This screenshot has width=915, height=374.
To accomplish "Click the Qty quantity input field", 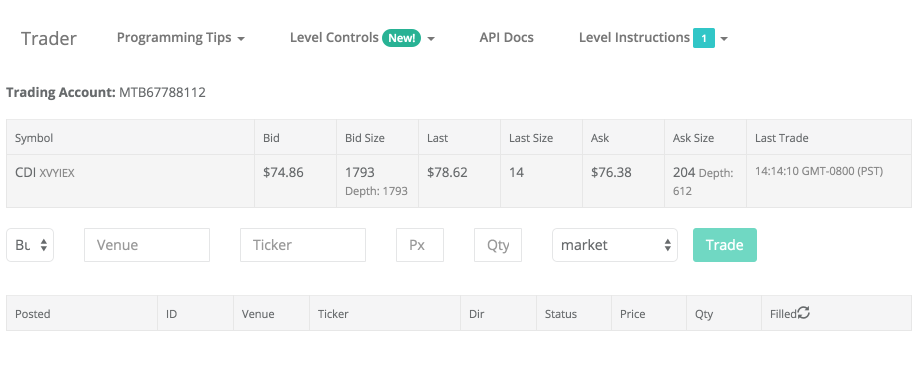I will (498, 245).
